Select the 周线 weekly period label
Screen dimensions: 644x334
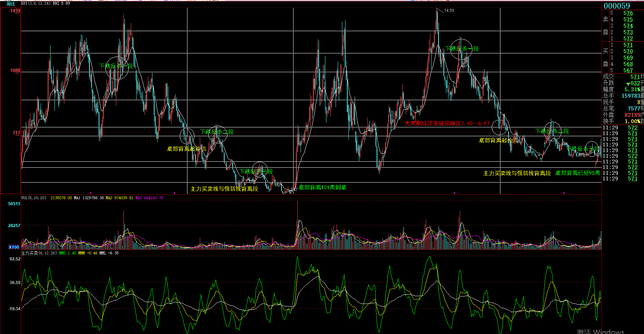(x=11, y=4)
